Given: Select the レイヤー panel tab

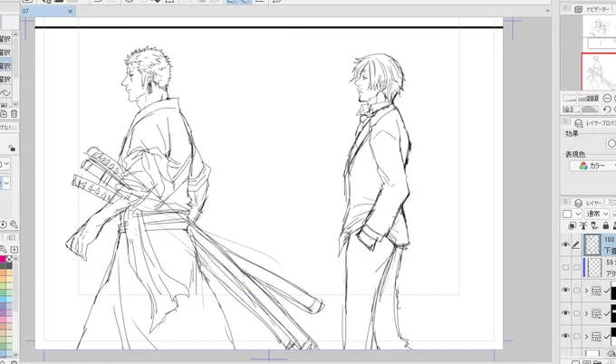Looking at the screenshot, I should (589, 203).
